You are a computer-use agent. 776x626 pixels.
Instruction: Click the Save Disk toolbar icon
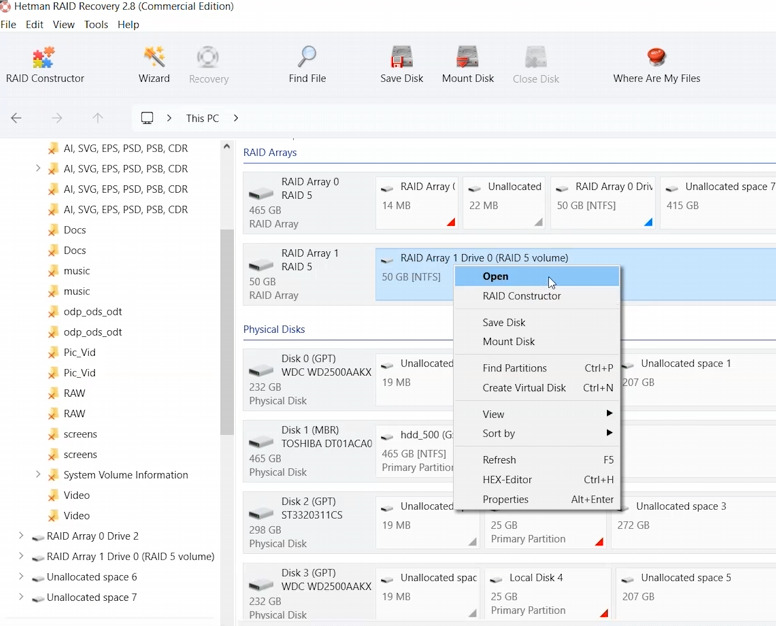tap(401, 65)
